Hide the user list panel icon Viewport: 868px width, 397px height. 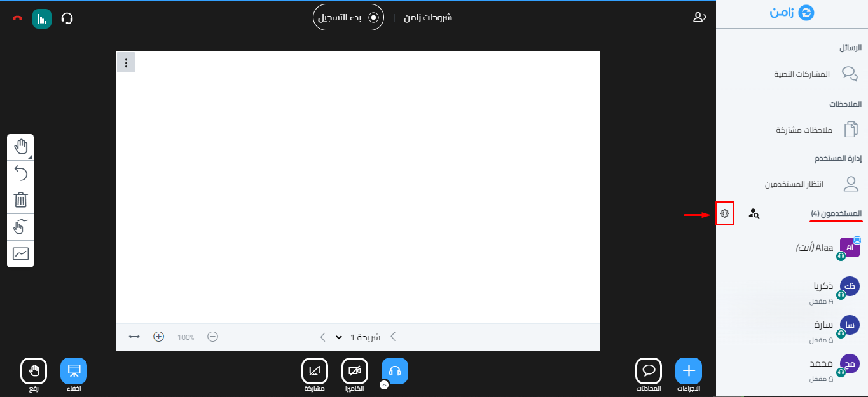(x=699, y=17)
